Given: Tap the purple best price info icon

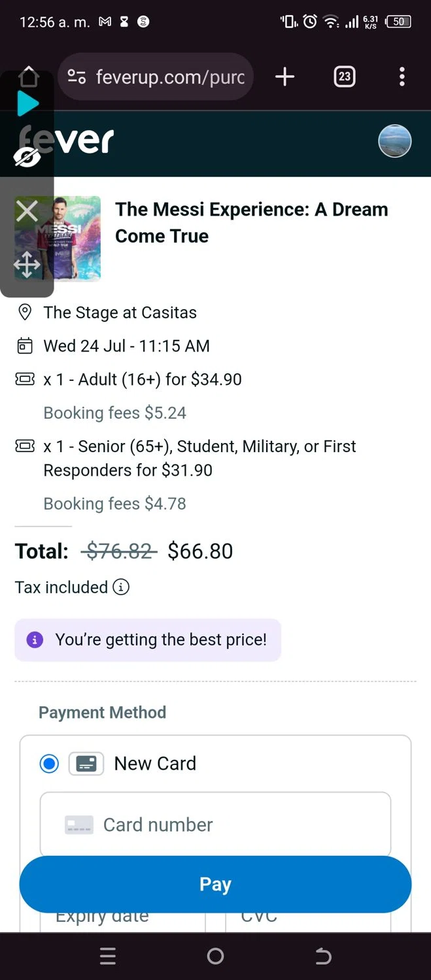Looking at the screenshot, I should pos(35,640).
